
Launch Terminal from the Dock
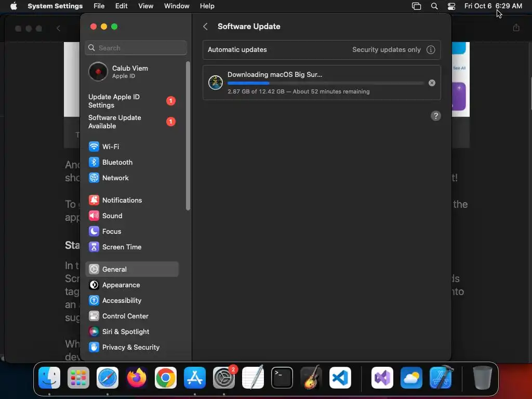282,378
